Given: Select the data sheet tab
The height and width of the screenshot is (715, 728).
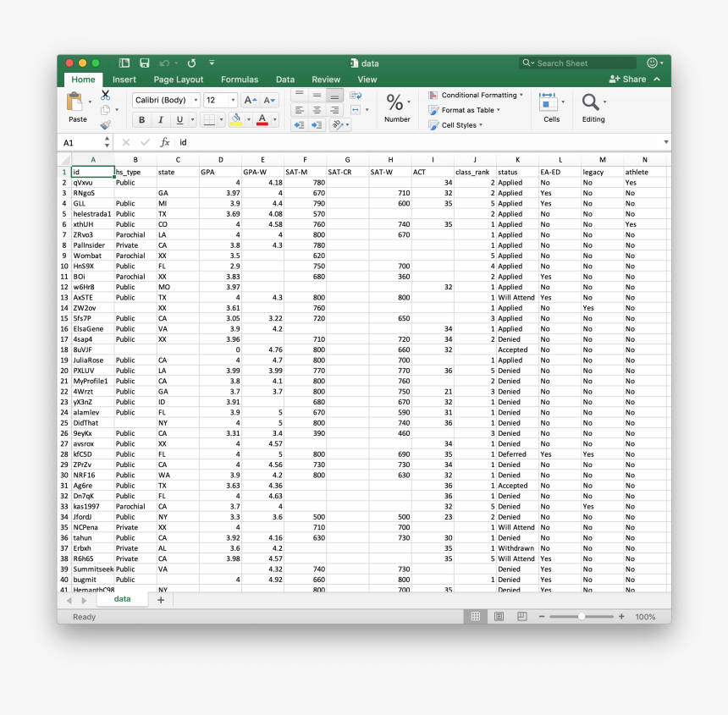Looking at the screenshot, I should click(x=122, y=599).
